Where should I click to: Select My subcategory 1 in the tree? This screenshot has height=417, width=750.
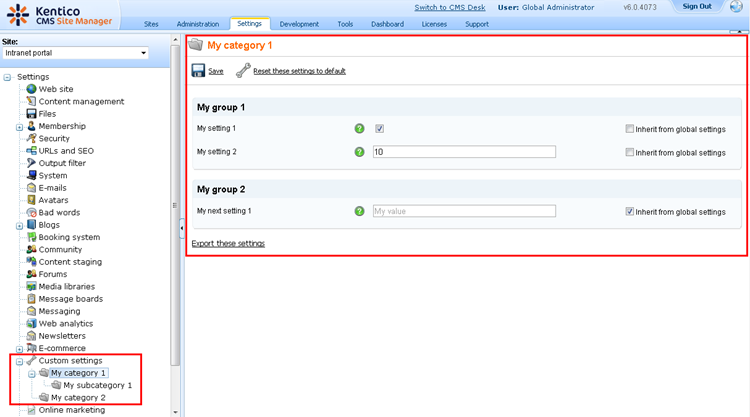[x=98, y=385]
